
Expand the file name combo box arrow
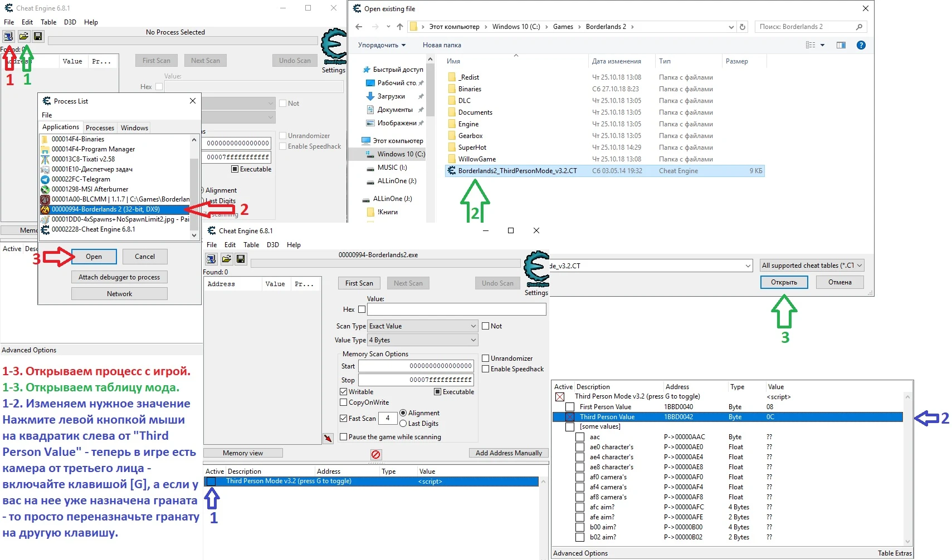pos(748,266)
